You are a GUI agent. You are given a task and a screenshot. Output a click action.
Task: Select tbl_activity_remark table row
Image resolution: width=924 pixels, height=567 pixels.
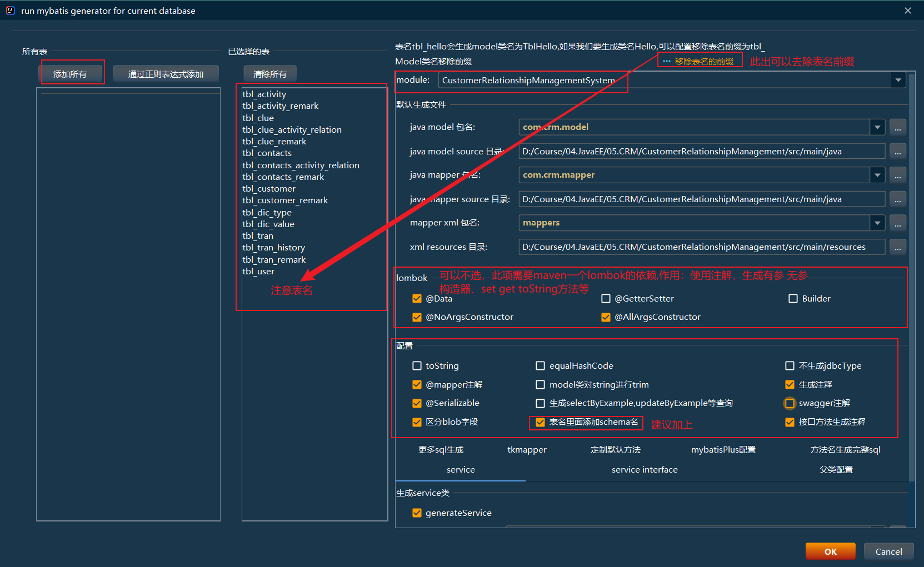(x=314, y=106)
